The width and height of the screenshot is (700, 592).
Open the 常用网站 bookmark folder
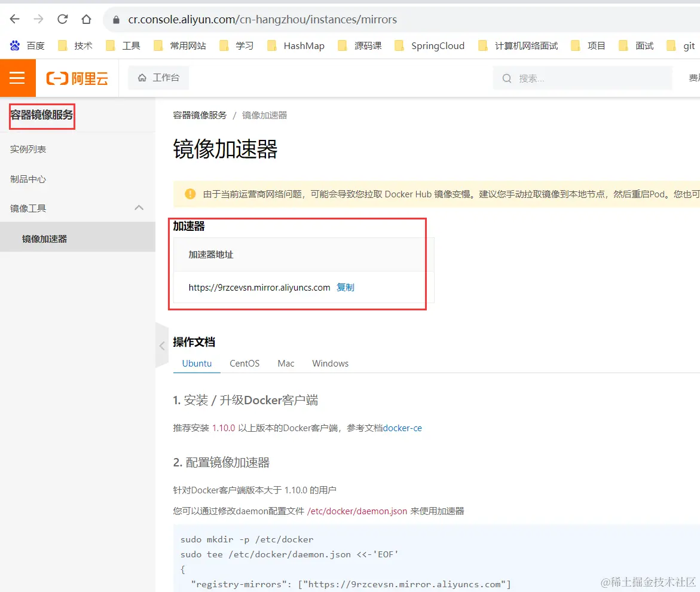pyautogui.click(x=180, y=45)
